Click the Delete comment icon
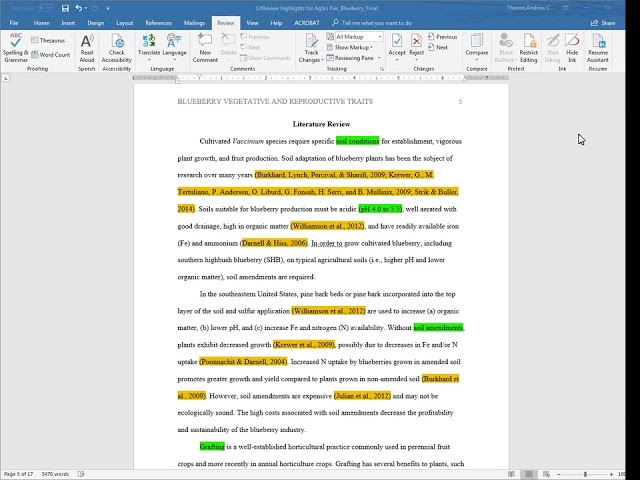Image resolution: width=640 pixels, height=480 pixels. (228, 40)
